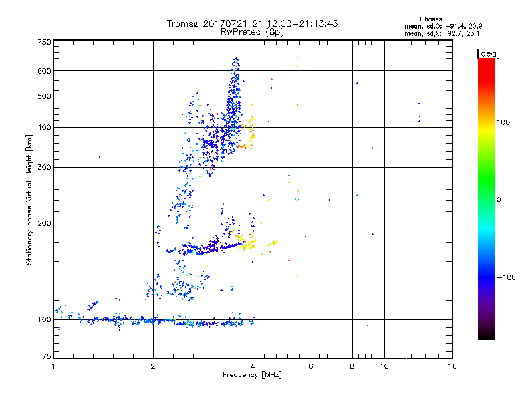The width and height of the screenshot is (532, 399).
Task: Click the x-axis tick label '8'
Action: (352, 366)
